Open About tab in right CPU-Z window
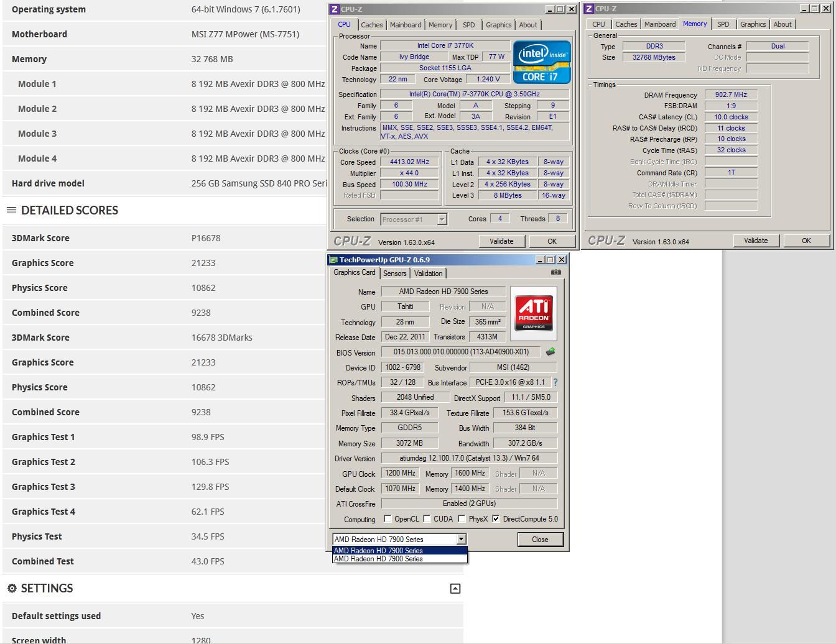The image size is (836, 644). tap(783, 24)
